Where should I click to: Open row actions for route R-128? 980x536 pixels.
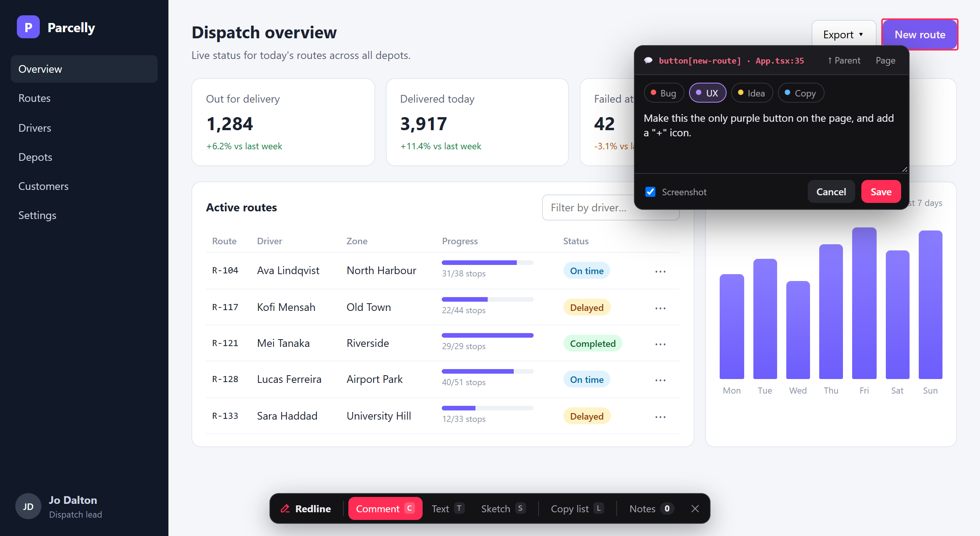click(660, 380)
